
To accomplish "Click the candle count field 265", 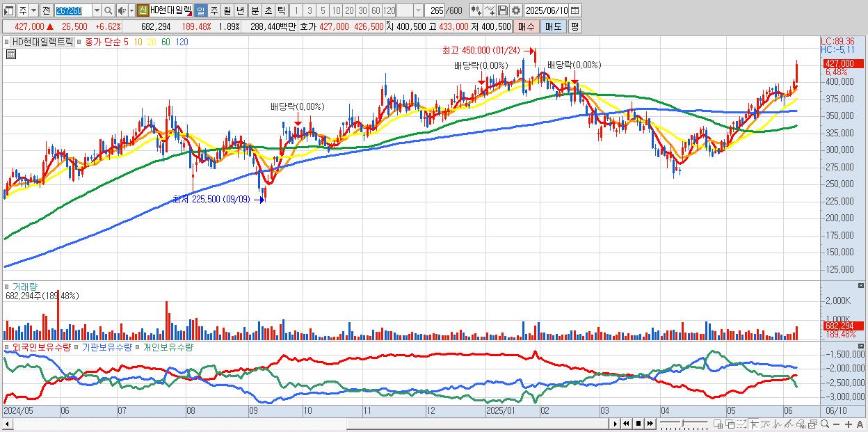I will click(x=435, y=10).
